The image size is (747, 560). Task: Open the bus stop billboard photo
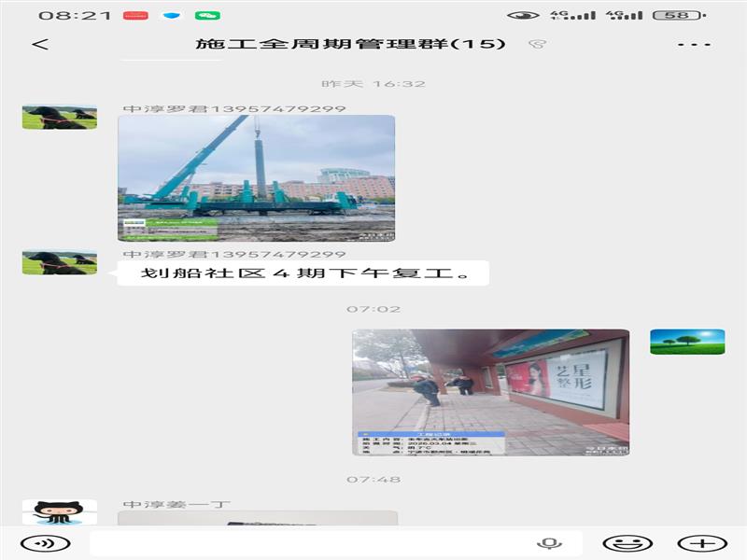coord(490,392)
